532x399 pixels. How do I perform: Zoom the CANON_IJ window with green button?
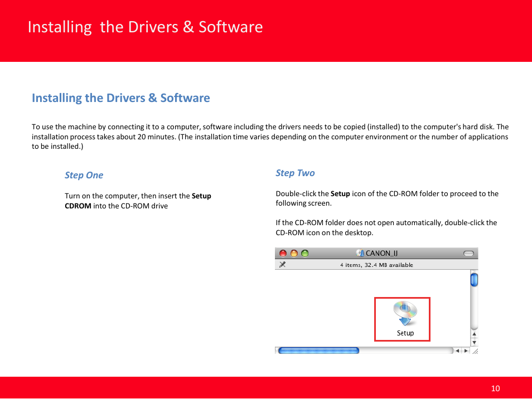(x=304, y=253)
